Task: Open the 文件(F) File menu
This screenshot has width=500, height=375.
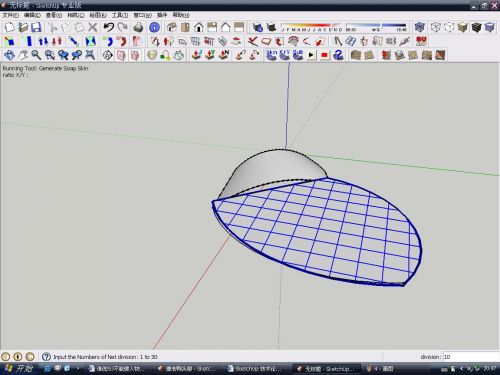Action: pyautogui.click(x=11, y=15)
